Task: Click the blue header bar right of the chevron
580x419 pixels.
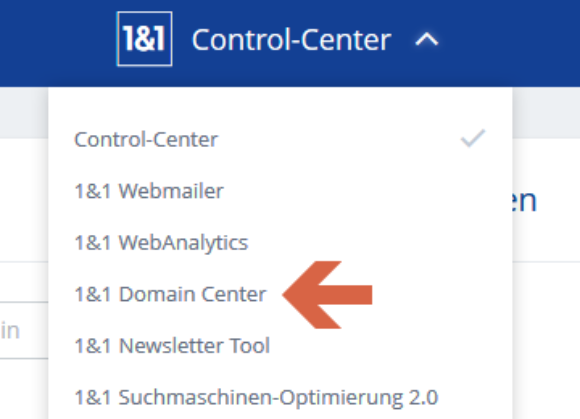Action: [510, 43]
